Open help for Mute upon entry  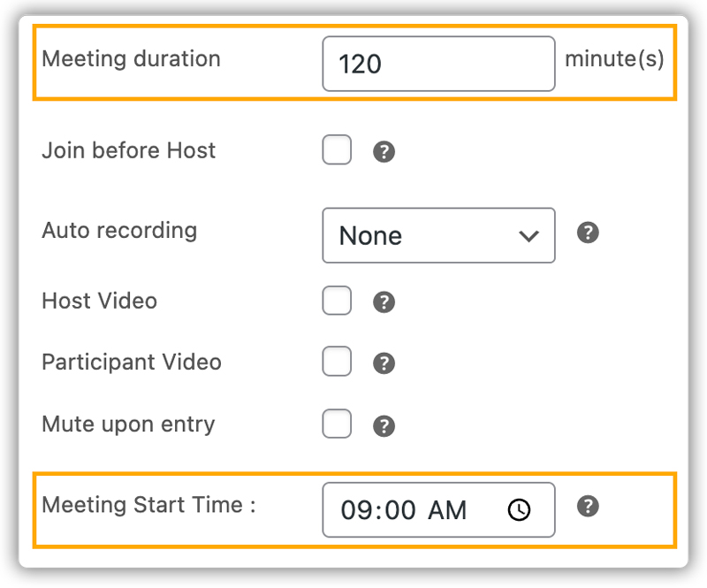click(x=384, y=424)
